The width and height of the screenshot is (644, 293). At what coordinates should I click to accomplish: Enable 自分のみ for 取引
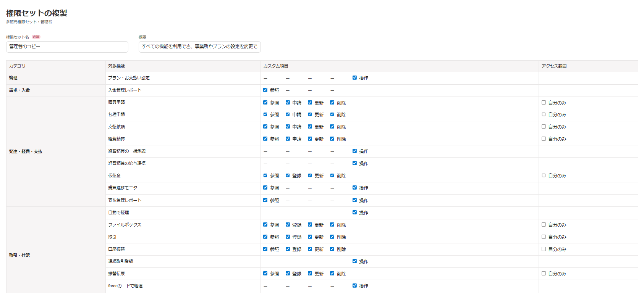click(x=544, y=237)
